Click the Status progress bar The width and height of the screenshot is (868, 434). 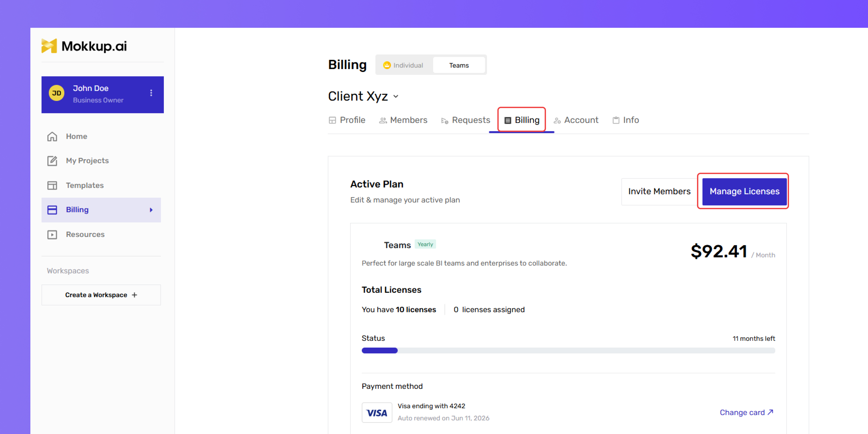pos(568,350)
